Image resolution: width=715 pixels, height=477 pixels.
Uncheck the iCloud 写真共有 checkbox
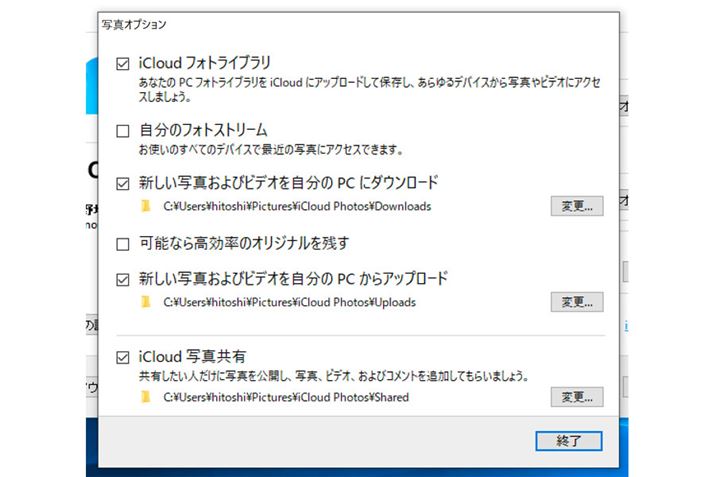click(x=123, y=356)
